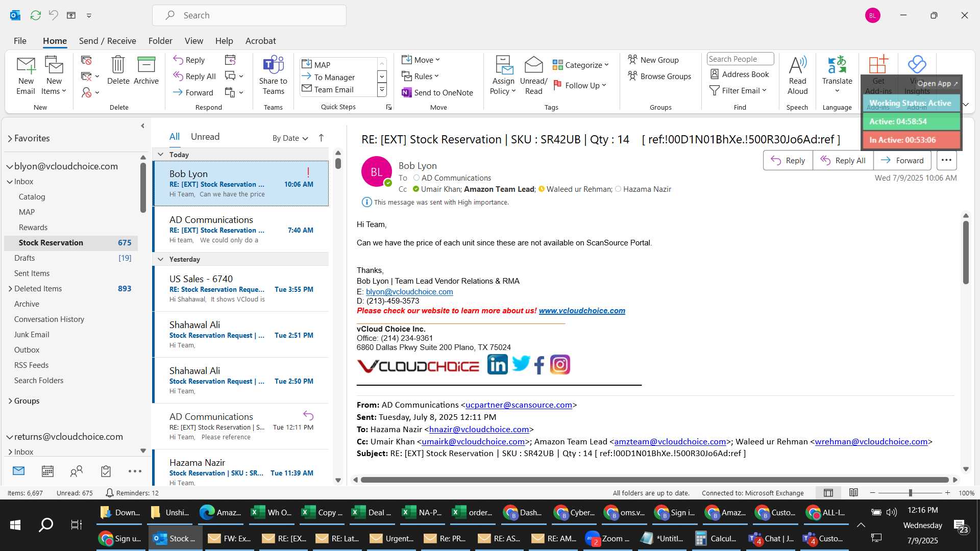Image resolution: width=980 pixels, height=551 pixels.
Task: Click the Search People input field
Action: tap(740, 59)
